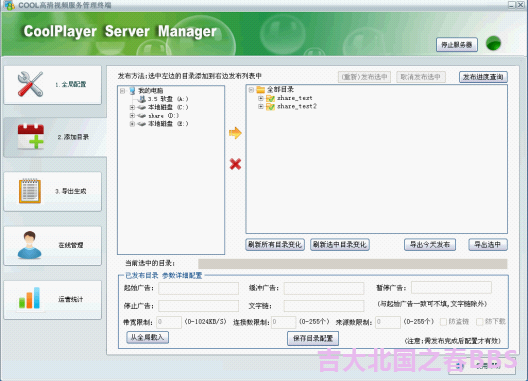Click the 导出选中 button

click(488, 245)
